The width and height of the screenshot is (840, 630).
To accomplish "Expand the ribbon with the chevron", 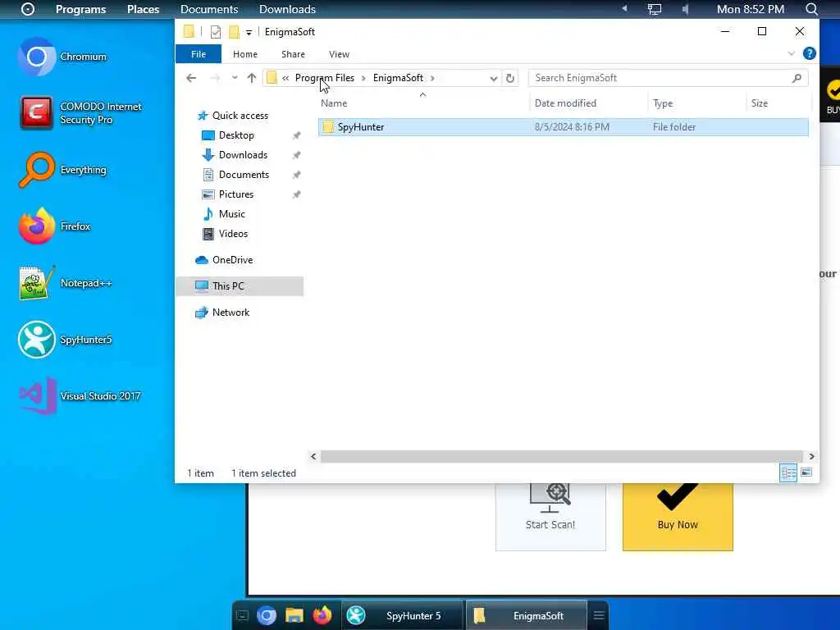I will 792,53.
